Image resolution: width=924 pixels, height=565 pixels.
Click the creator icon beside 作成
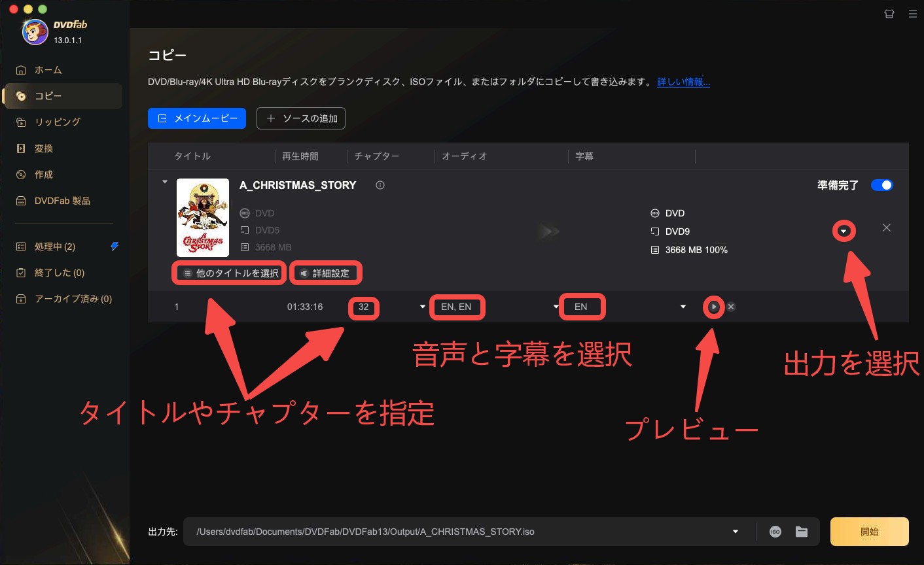pyautogui.click(x=21, y=175)
